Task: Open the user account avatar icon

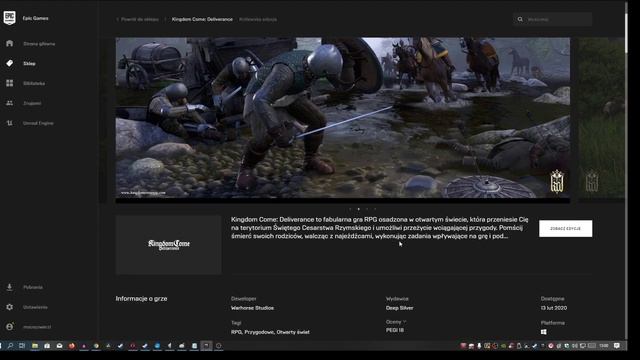Action: point(9,327)
